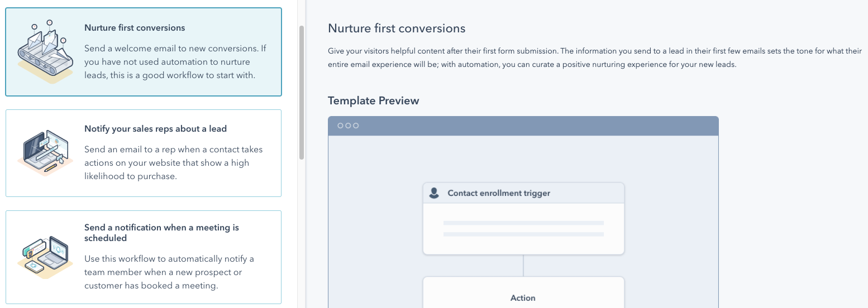
Task: Click the placeholder lines inside the enrollment trigger
Action: 523,229
